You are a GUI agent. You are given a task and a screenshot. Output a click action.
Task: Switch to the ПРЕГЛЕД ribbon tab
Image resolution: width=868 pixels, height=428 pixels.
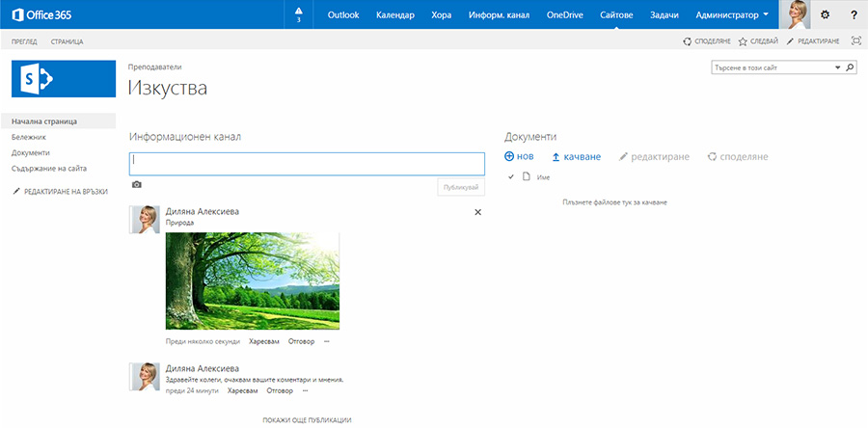24,41
